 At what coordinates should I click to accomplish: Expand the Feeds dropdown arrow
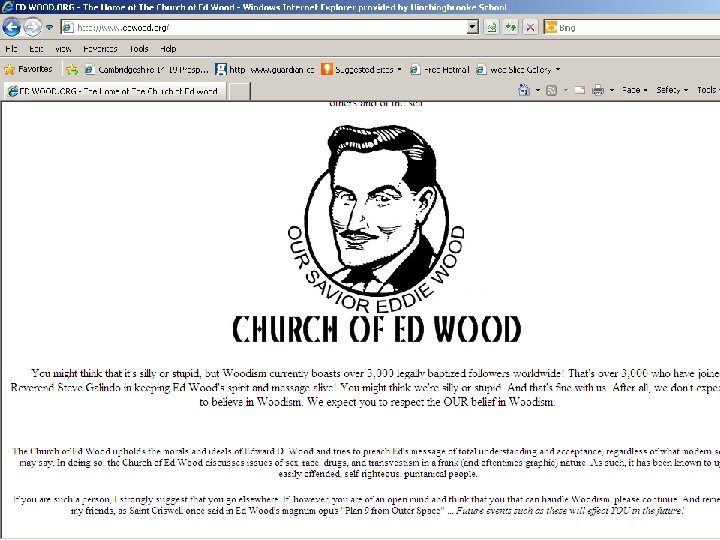pos(565,90)
